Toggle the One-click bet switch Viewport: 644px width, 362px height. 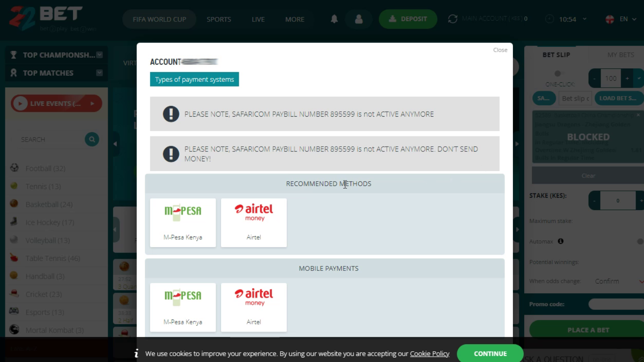pyautogui.click(x=558, y=74)
